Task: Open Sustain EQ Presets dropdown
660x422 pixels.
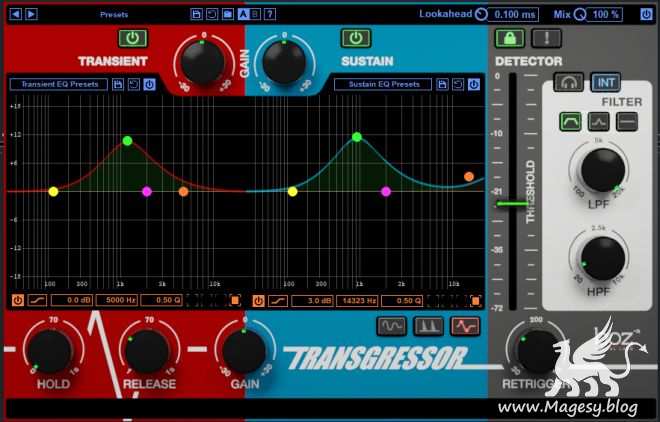Action: click(383, 84)
